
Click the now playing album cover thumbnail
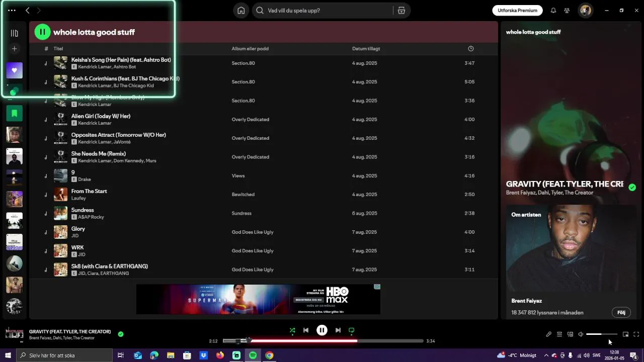pos(14,334)
